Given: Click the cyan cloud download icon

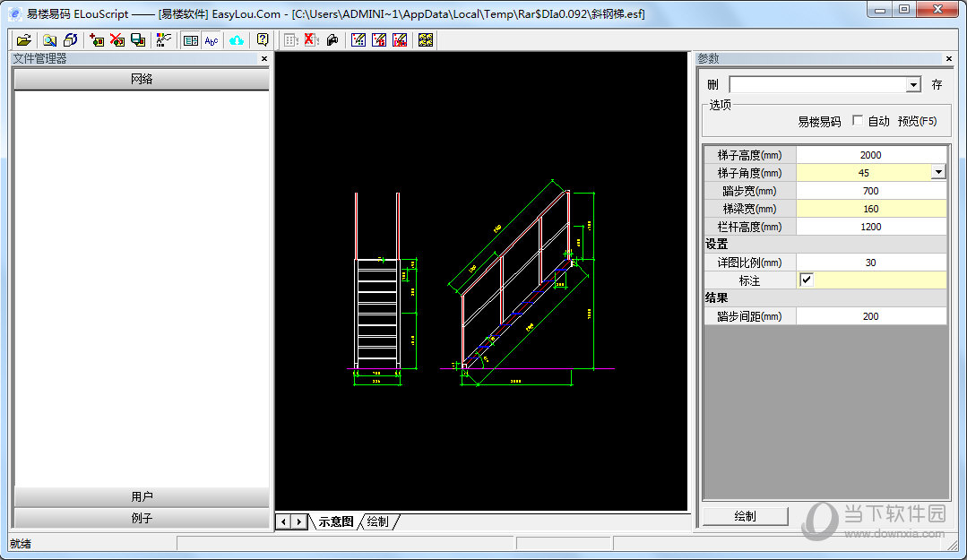Looking at the screenshot, I should click(x=237, y=40).
